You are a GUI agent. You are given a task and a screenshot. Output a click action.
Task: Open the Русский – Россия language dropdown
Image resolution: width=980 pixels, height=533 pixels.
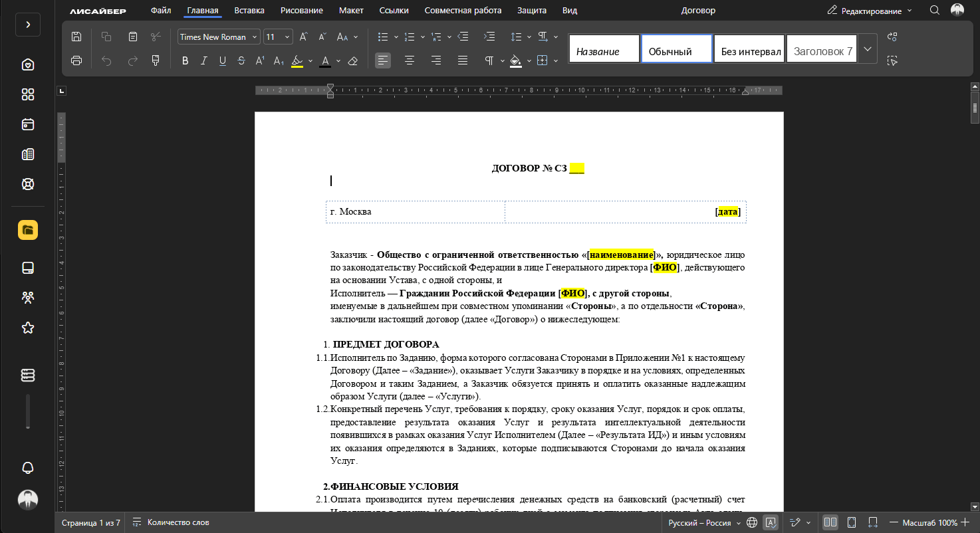pyautogui.click(x=705, y=522)
